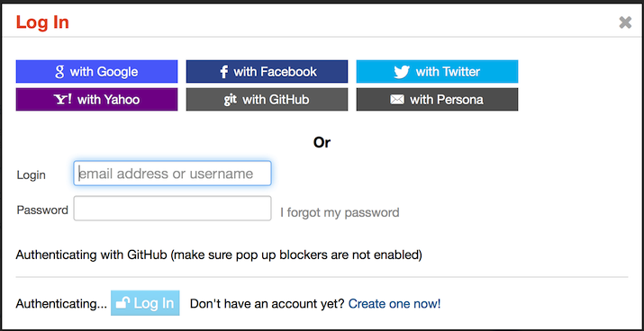Select the 'with Twitter' login option

437,71
